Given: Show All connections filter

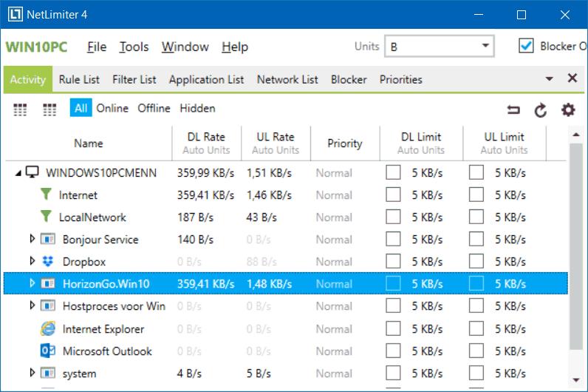Looking at the screenshot, I should (81, 108).
